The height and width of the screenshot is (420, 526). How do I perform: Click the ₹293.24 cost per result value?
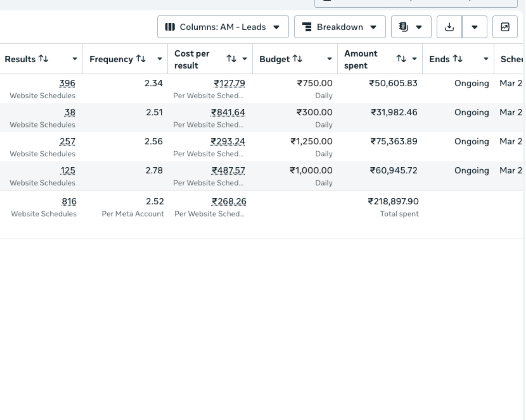click(x=228, y=141)
